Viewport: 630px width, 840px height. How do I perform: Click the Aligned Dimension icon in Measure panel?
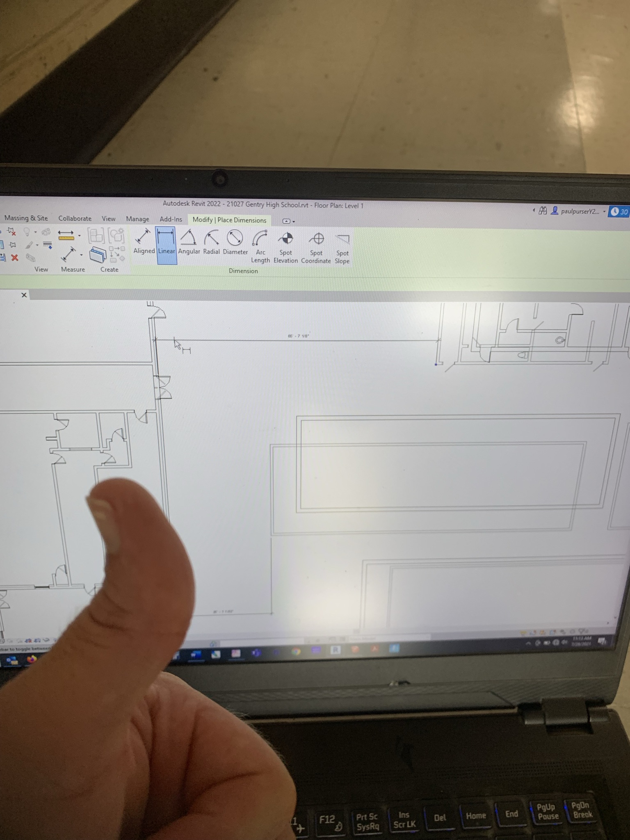[68, 254]
